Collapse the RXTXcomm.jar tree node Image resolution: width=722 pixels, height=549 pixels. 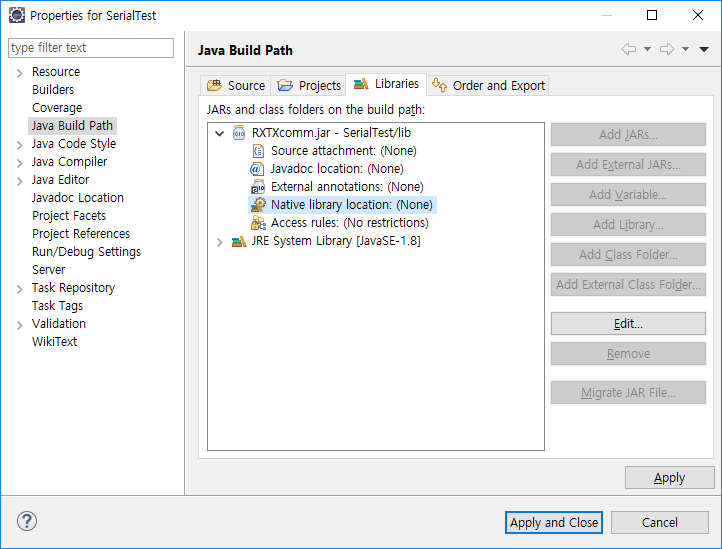click(220, 134)
